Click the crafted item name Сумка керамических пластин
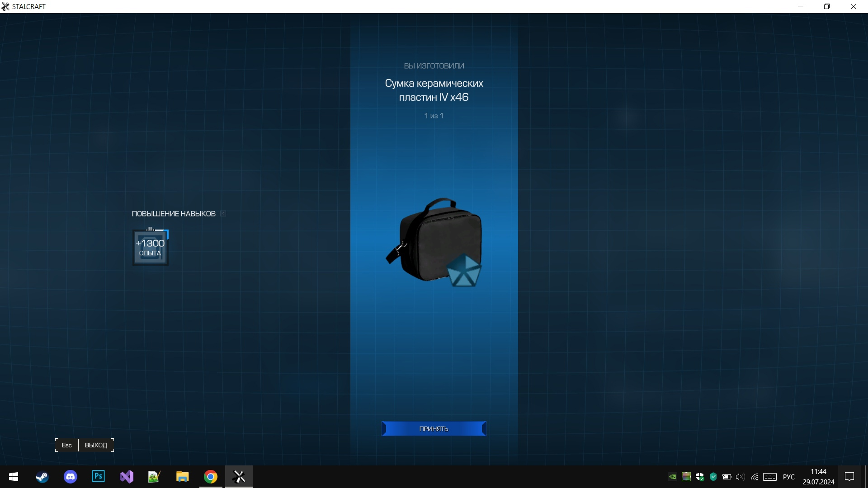This screenshot has height=488, width=868. click(434, 90)
